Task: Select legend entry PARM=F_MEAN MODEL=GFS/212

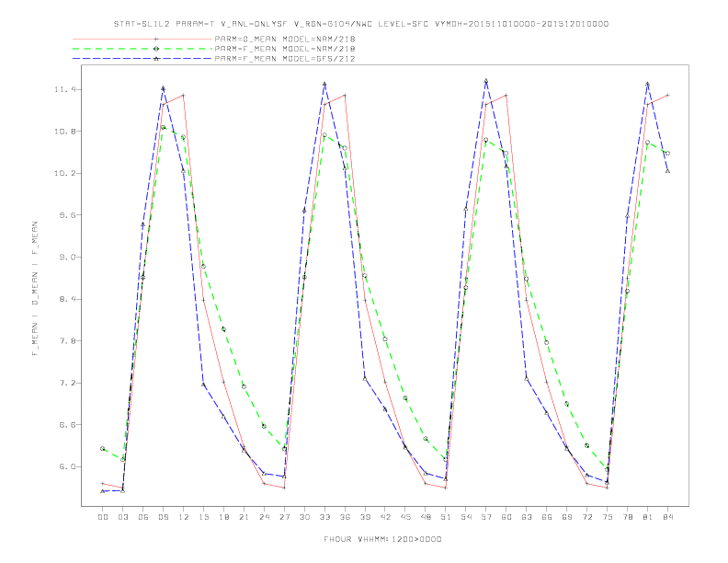Action: click(x=285, y=59)
